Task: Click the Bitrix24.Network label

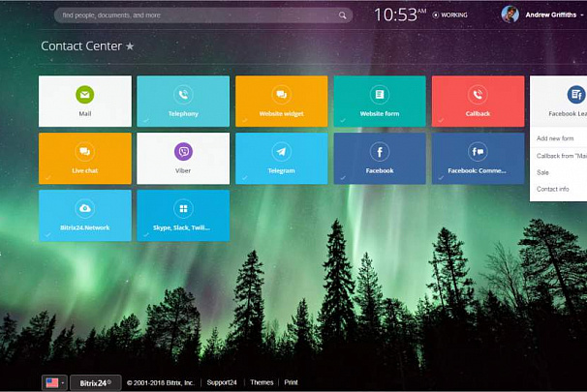Action: (x=85, y=227)
